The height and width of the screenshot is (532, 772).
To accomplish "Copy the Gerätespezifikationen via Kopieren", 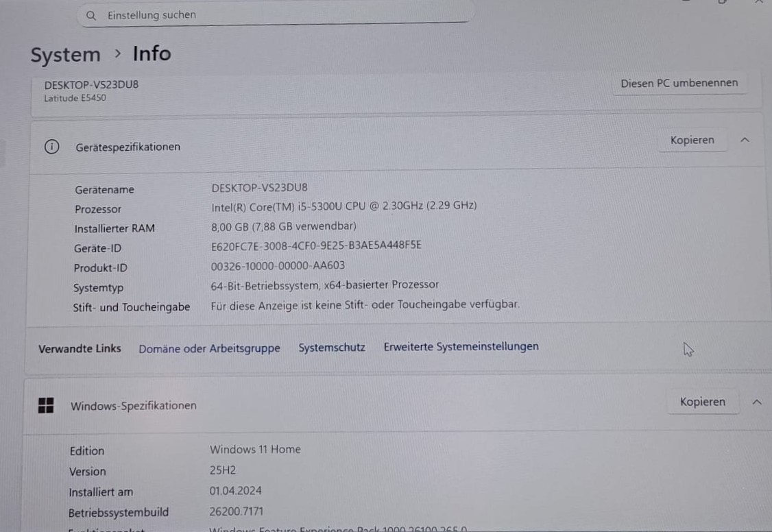I will click(x=692, y=141).
